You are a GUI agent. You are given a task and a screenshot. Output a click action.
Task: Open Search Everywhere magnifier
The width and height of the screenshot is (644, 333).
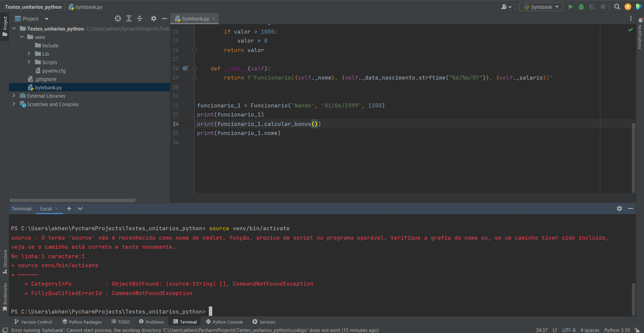[617, 7]
